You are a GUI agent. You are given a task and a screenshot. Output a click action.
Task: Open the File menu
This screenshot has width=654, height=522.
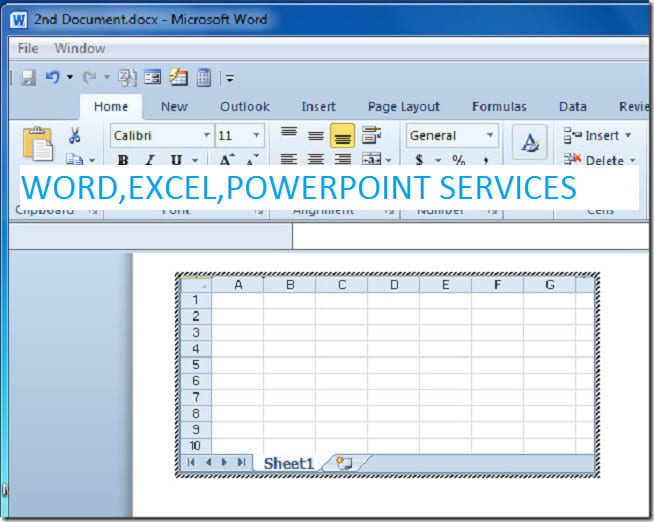28,48
